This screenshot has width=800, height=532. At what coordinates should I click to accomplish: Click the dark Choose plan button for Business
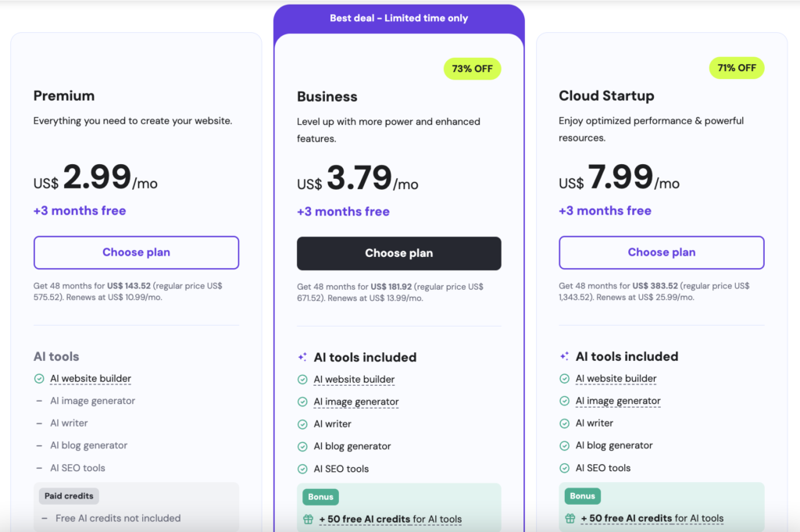398,253
